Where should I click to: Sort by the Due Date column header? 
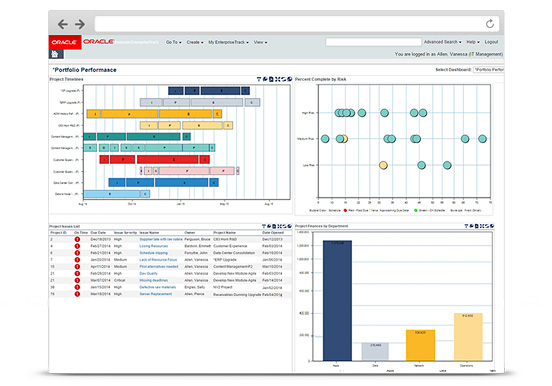[x=98, y=233]
